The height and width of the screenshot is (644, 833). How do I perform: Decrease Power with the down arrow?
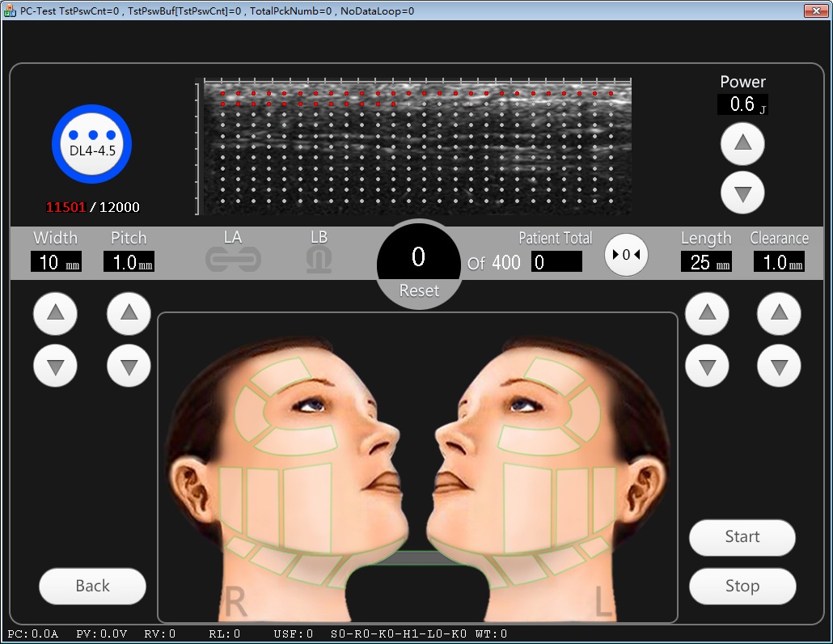coord(742,193)
